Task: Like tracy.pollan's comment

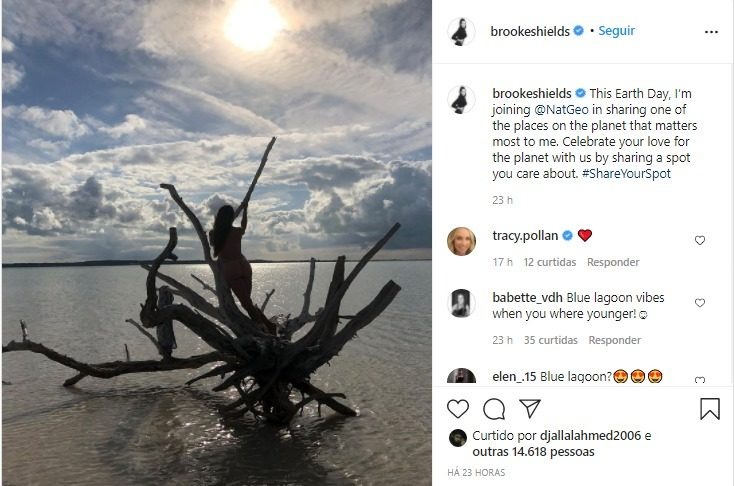Action: [700, 240]
